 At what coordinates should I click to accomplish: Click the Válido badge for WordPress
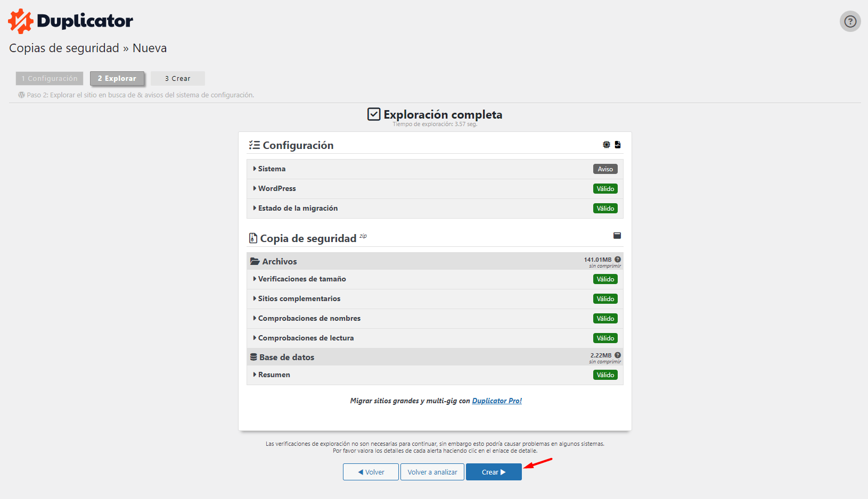click(605, 189)
